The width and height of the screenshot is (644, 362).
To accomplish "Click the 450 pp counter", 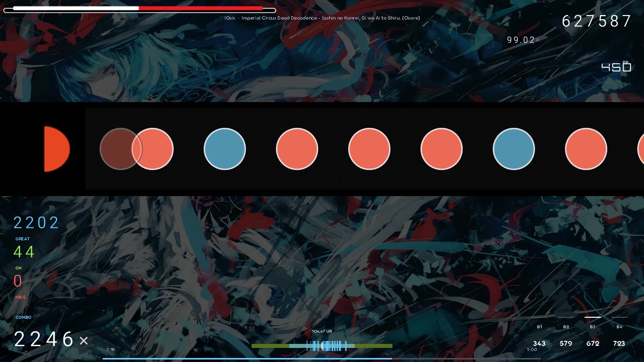I will click(616, 67).
